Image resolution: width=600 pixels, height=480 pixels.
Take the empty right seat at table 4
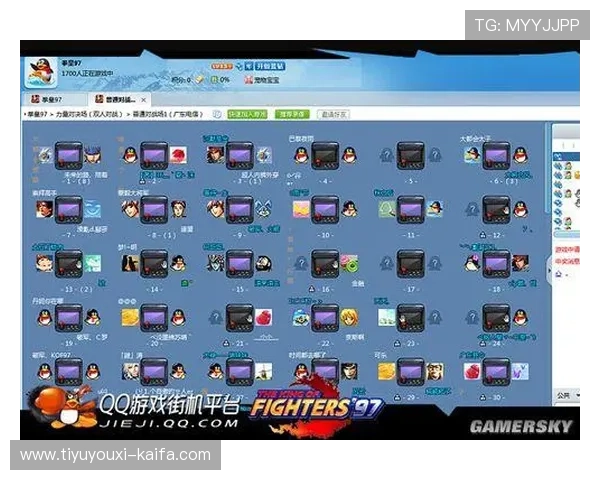(349, 155)
